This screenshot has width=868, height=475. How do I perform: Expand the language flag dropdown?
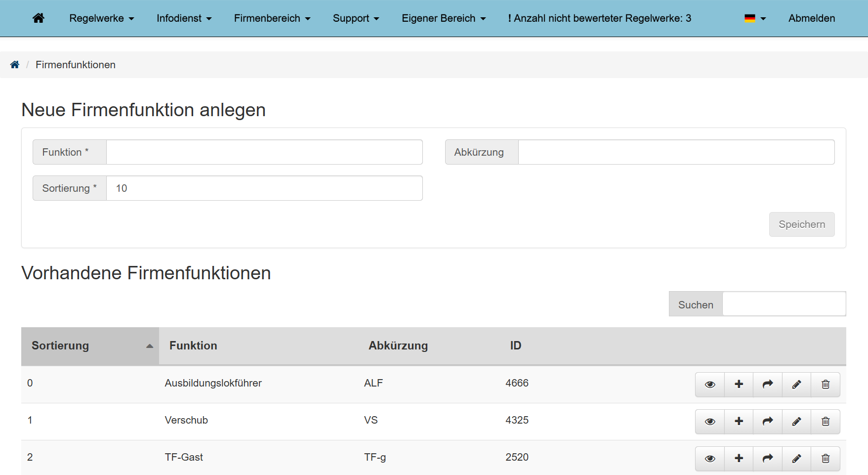tap(755, 18)
